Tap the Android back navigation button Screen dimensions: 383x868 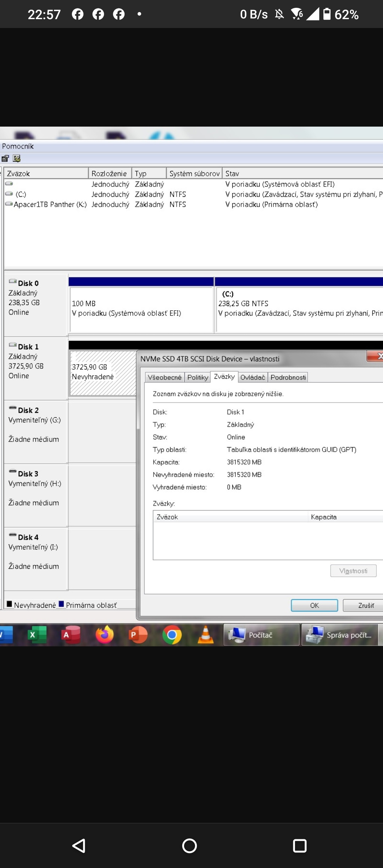(79, 846)
